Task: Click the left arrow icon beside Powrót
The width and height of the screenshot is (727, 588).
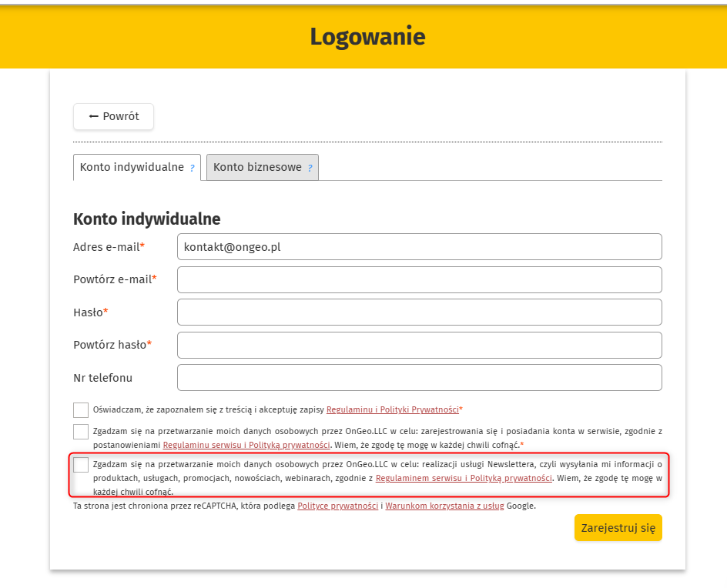Action: pos(93,116)
